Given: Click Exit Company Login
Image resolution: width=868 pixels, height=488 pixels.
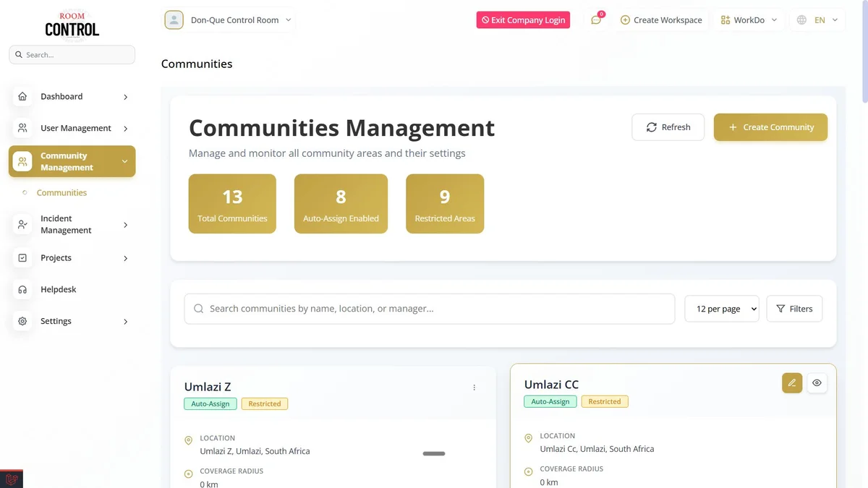Looking at the screenshot, I should (x=523, y=20).
